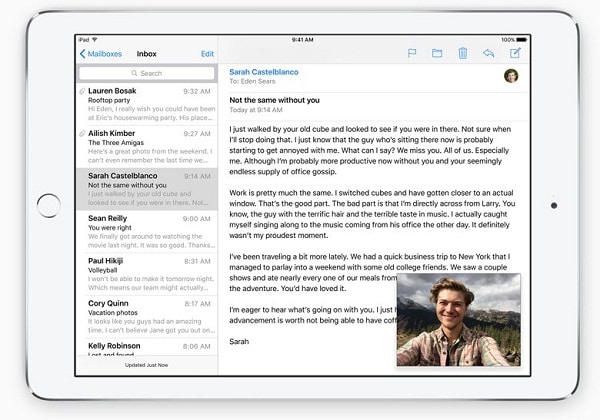
Task: Tap recipient Eden Sears
Action: 258,81
